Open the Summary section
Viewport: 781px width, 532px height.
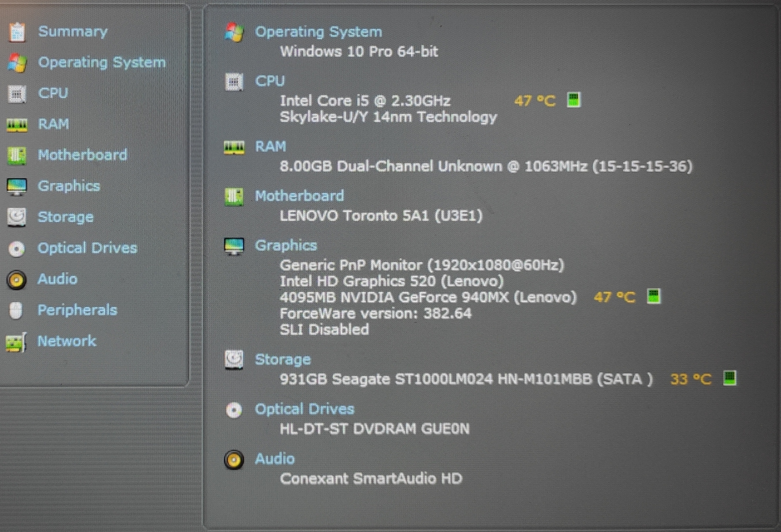[x=73, y=32]
